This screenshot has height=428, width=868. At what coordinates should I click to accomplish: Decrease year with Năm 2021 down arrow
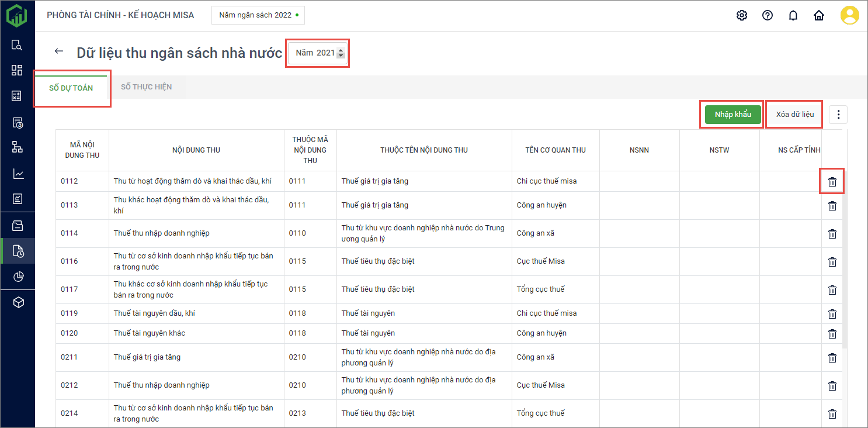(x=341, y=56)
